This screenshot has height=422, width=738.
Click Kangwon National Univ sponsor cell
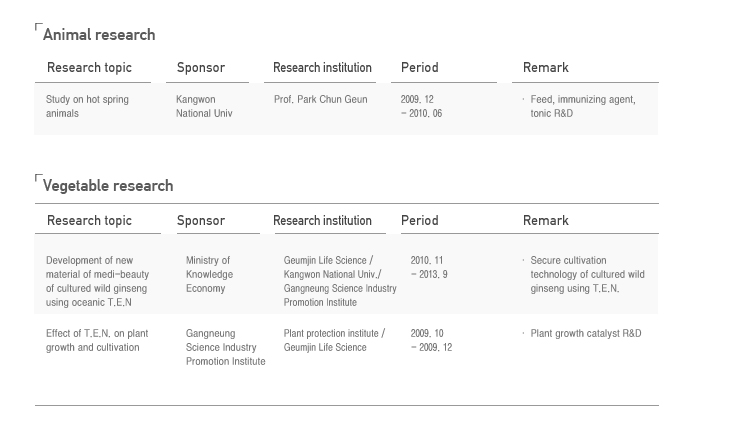click(204, 106)
